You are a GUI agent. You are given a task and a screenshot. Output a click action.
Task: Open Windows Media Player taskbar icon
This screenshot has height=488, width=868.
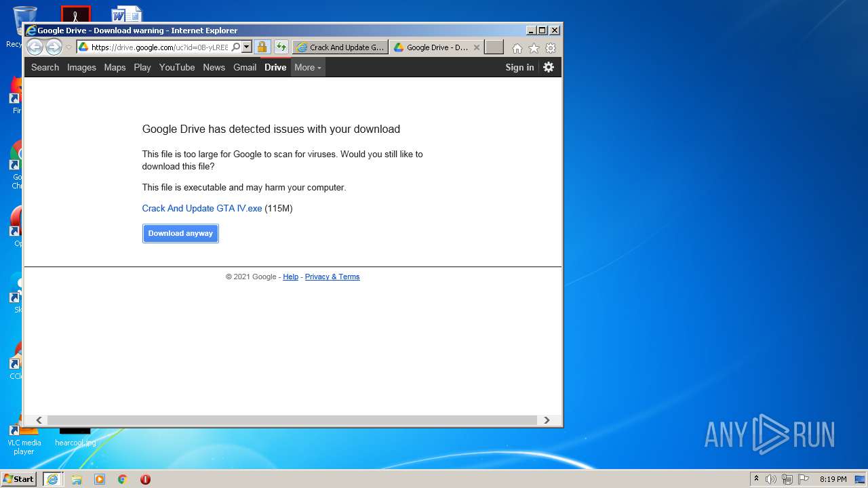point(100,479)
